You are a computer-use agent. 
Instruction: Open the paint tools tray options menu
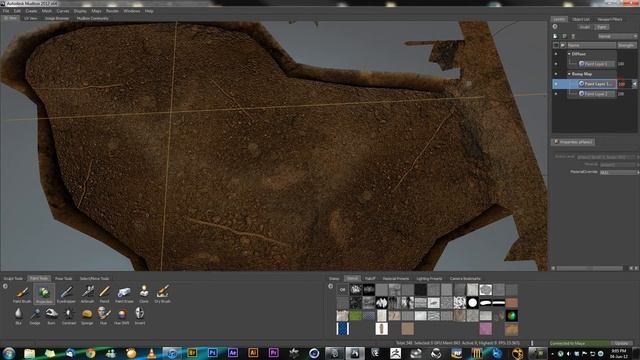5,286
